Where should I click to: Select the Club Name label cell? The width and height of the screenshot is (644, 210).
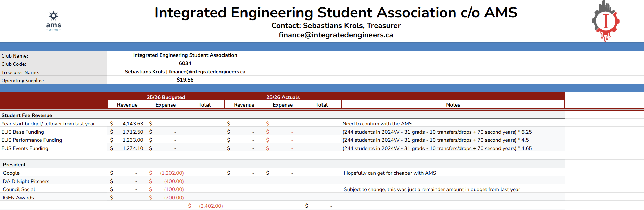54,55
